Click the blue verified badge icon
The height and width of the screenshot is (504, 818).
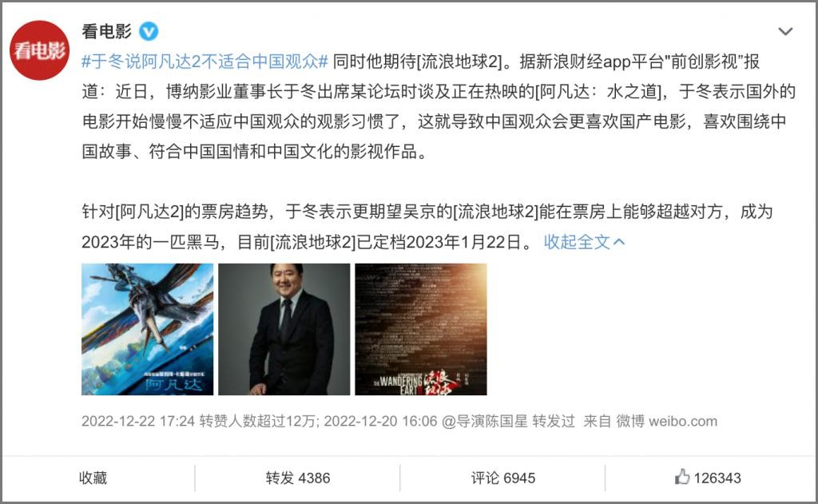[149, 32]
